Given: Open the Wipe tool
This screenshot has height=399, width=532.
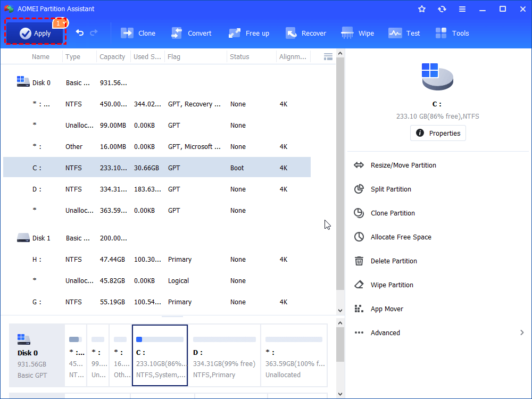Looking at the screenshot, I should [358, 33].
